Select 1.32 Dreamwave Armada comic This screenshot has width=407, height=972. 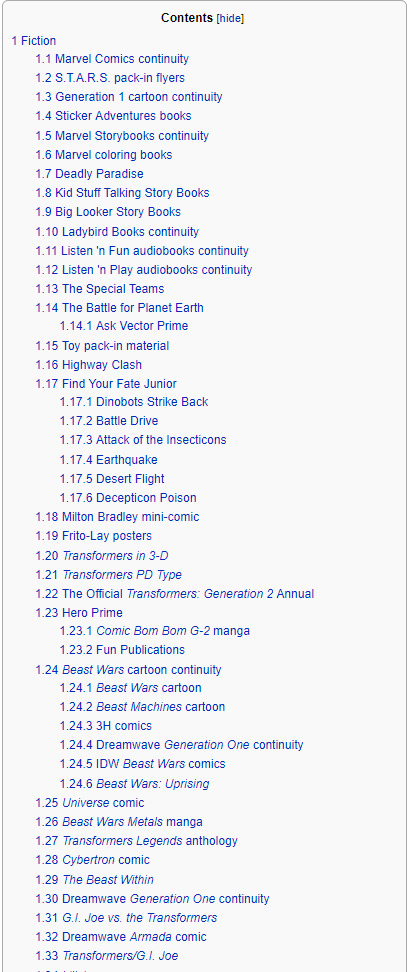point(121,937)
